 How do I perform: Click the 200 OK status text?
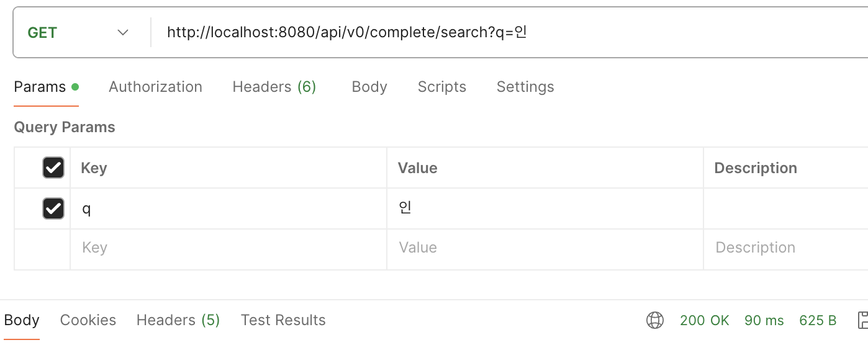pyautogui.click(x=704, y=320)
